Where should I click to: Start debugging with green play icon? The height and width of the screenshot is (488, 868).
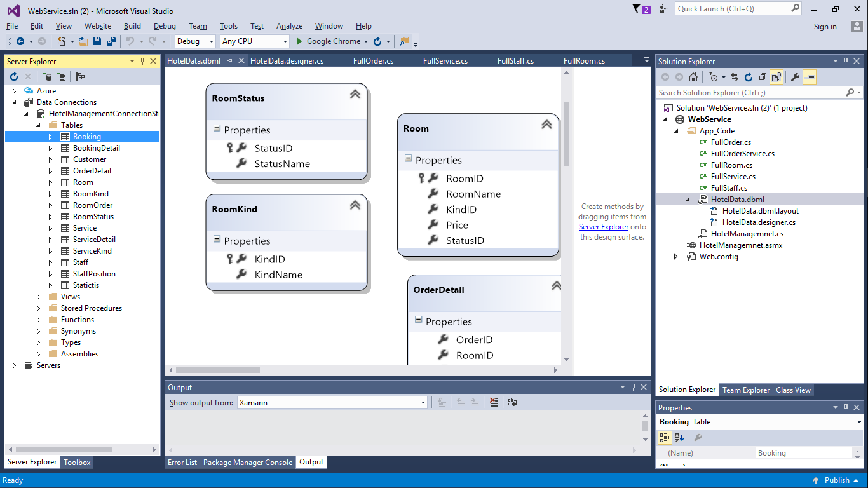[300, 41]
